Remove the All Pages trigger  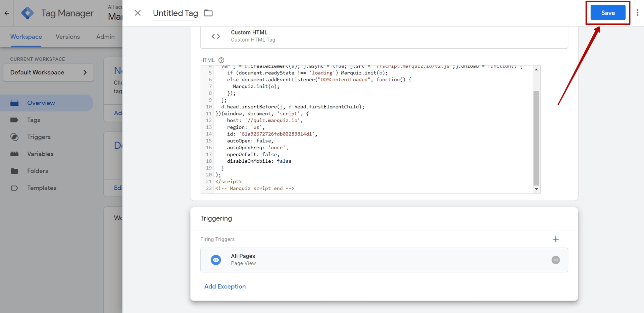tap(556, 260)
